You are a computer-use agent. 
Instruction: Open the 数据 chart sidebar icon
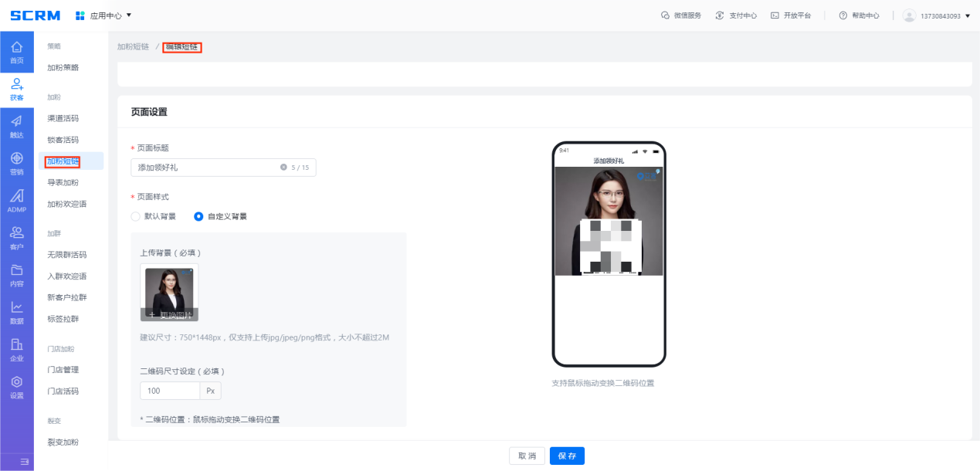coord(16,312)
